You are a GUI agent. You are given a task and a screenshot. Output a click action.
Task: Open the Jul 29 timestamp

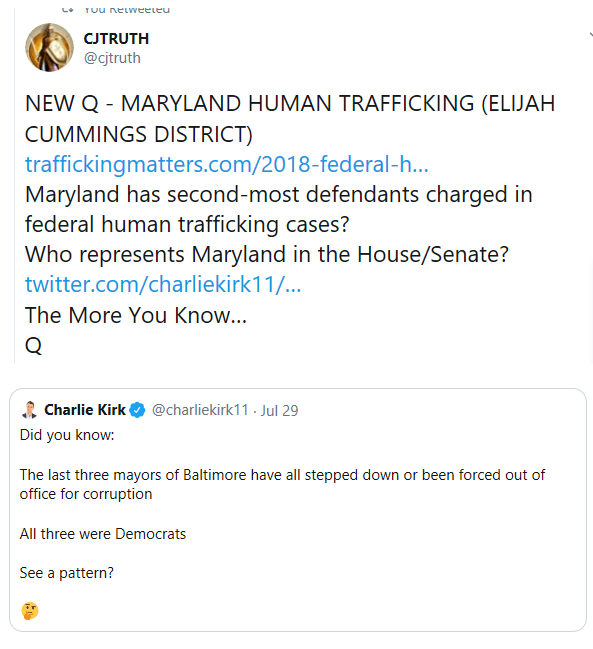pos(279,410)
